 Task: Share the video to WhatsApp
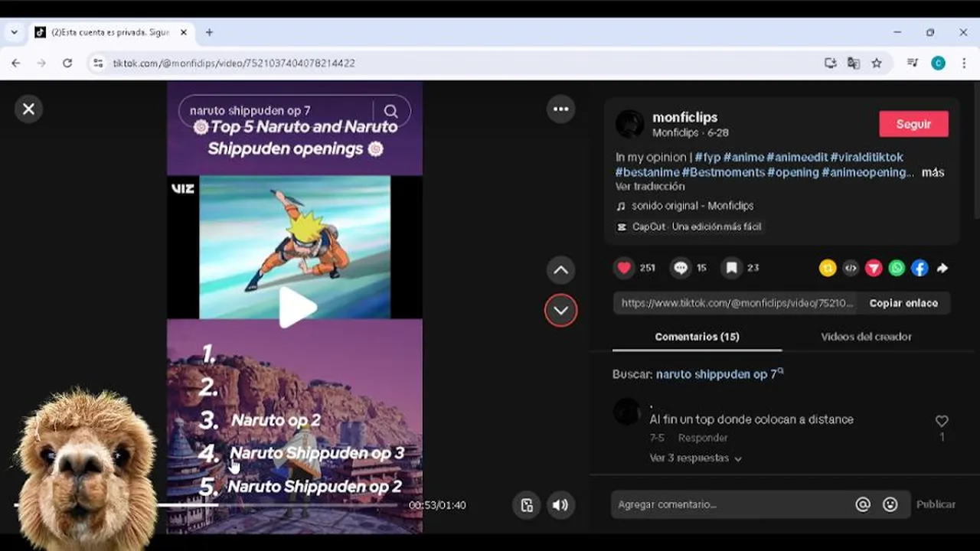[897, 268]
